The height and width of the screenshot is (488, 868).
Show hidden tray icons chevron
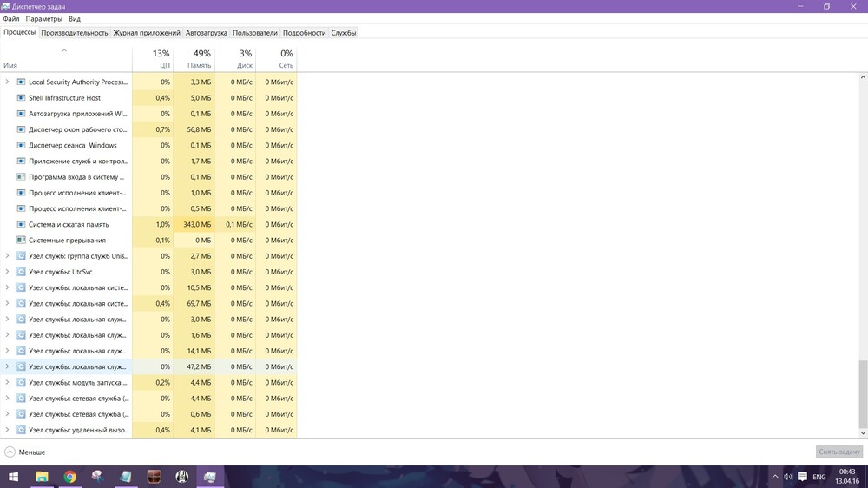(x=775, y=477)
